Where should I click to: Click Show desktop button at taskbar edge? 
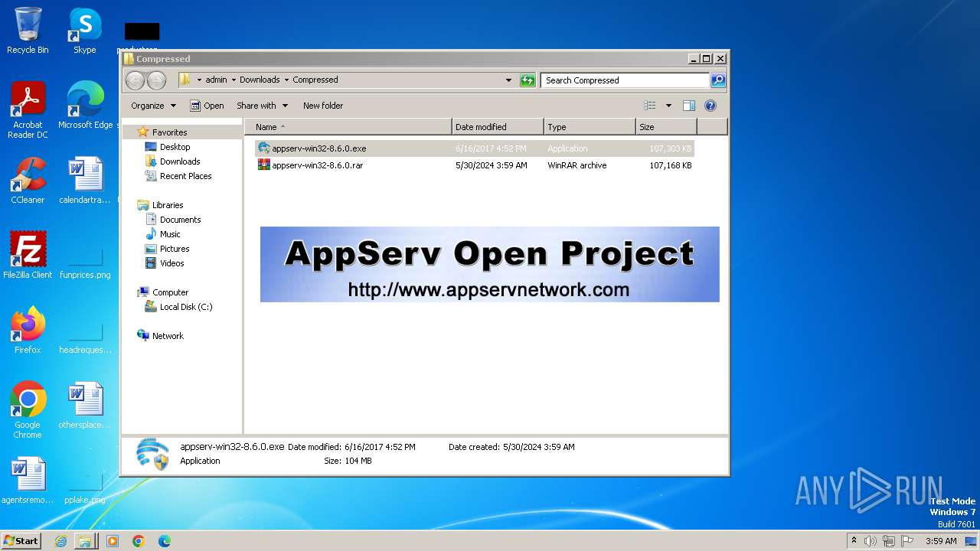[x=972, y=541]
